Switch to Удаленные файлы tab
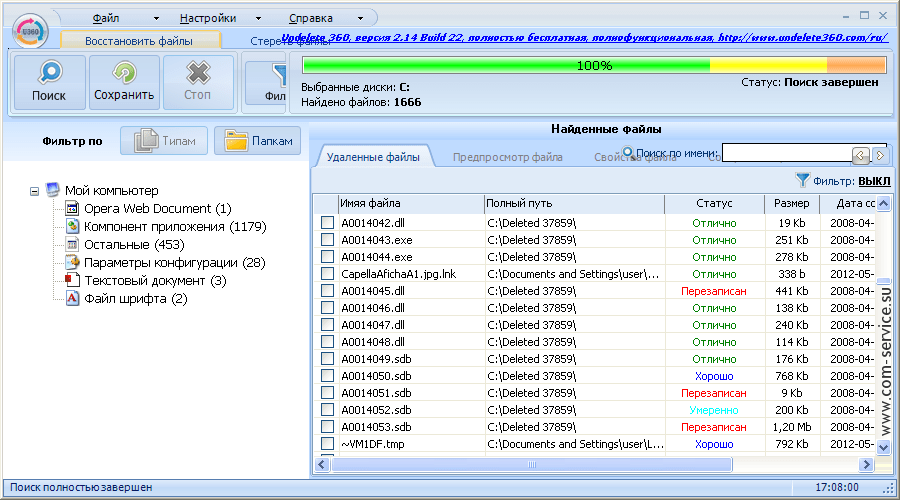 coord(373,157)
